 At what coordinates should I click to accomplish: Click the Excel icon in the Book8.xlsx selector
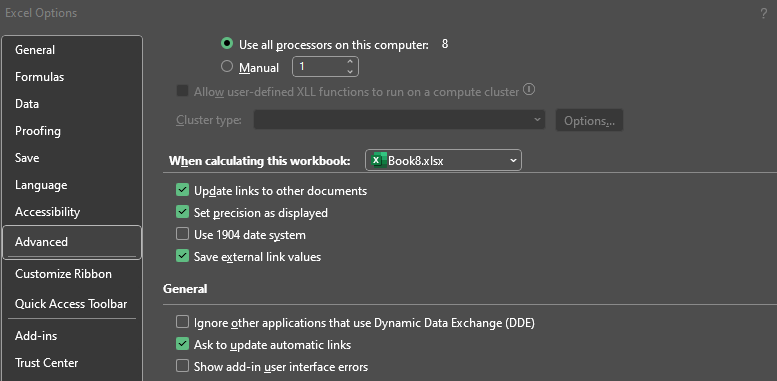[x=379, y=160]
